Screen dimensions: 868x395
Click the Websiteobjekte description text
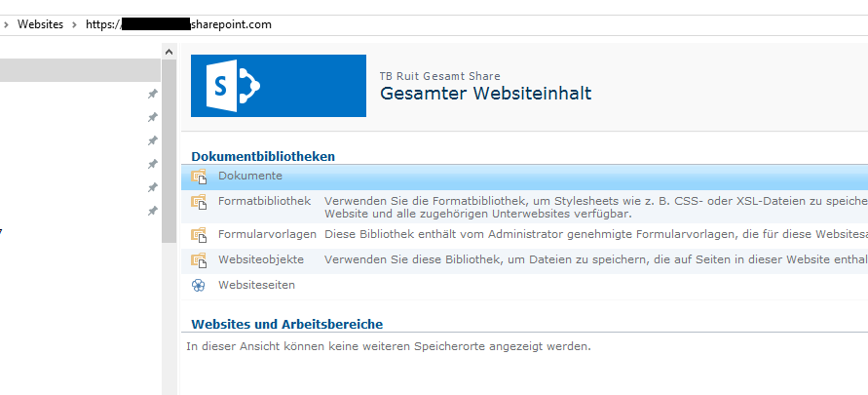click(596, 259)
